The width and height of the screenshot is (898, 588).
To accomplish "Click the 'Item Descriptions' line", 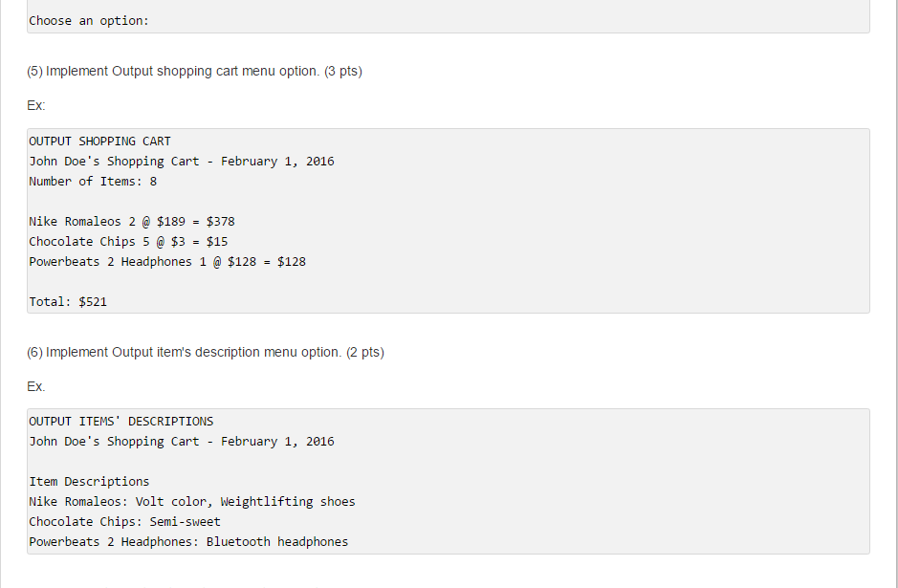I will (89, 482).
